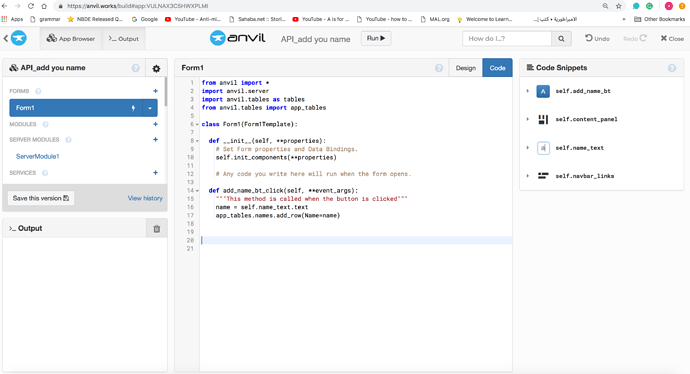Open Other Bookmarks folder
The height and width of the screenshot is (374, 690).
coord(659,19)
